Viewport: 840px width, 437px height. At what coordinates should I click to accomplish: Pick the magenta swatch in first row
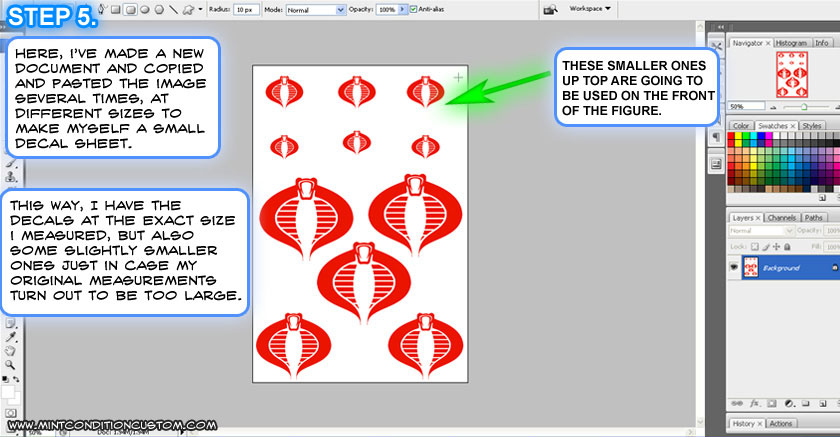pos(769,137)
